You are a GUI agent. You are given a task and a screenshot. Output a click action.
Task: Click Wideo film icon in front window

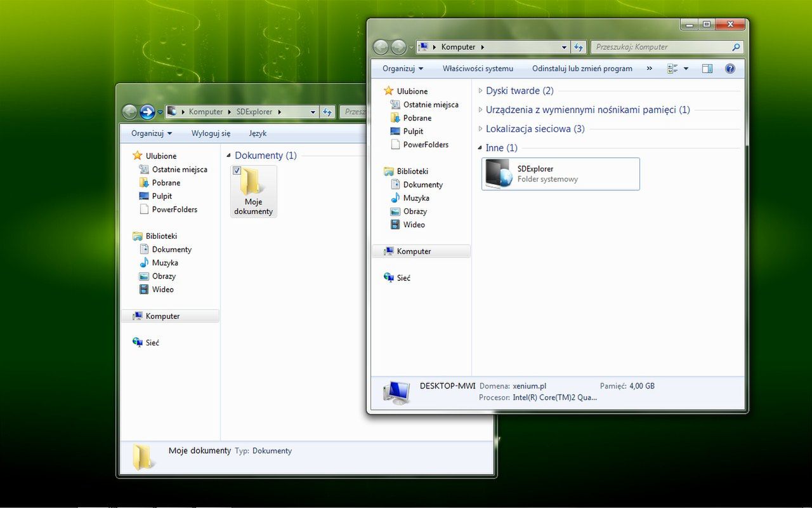point(395,225)
